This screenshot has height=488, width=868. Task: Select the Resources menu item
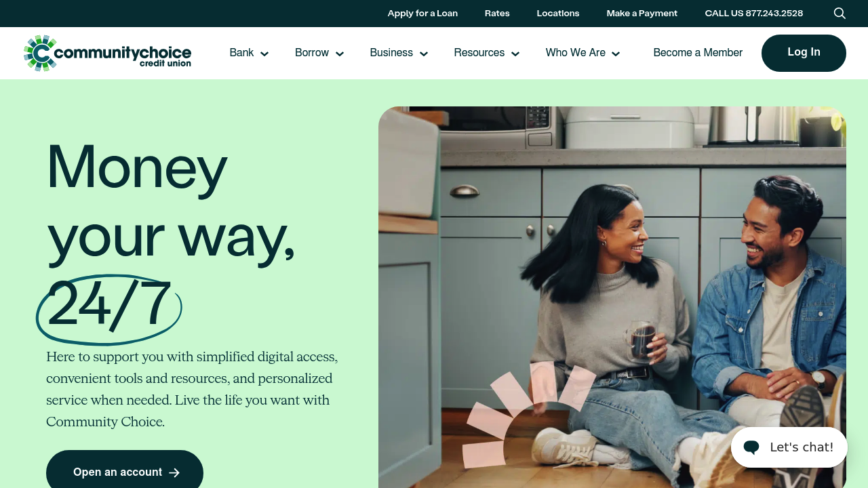click(479, 53)
